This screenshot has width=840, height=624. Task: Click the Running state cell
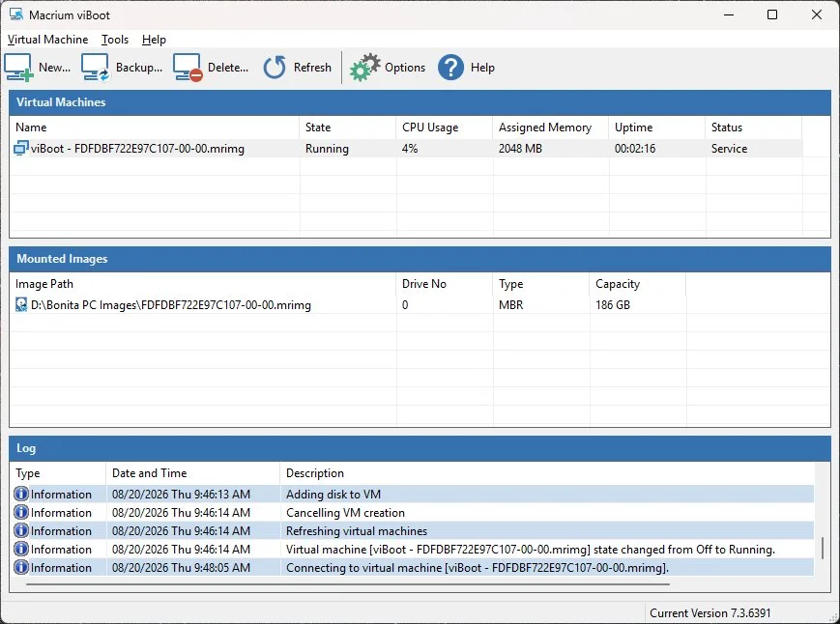(x=327, y=148)
